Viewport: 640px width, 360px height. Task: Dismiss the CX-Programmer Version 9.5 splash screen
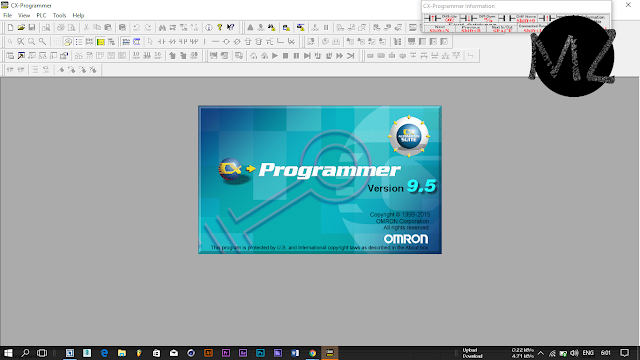point(320,180)
